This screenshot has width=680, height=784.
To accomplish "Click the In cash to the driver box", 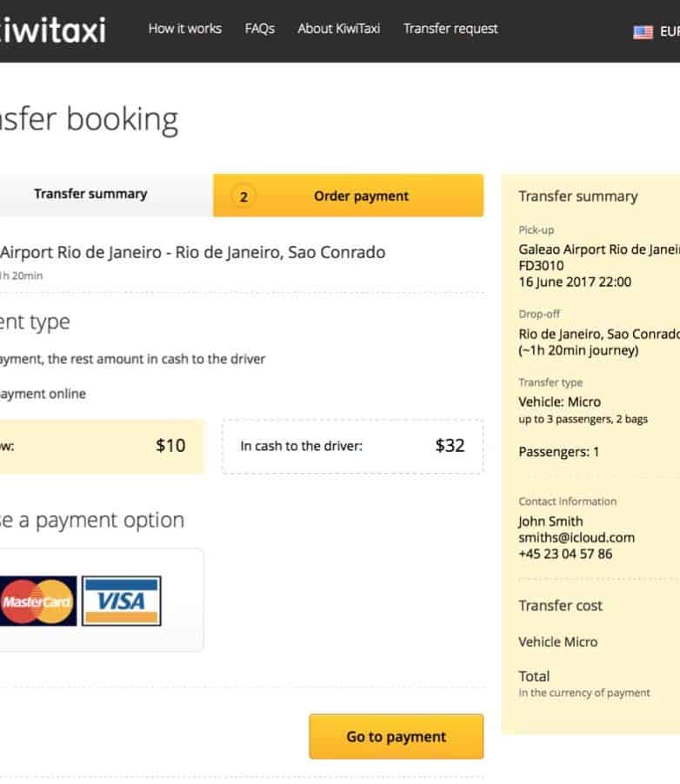I will (x=352, y=447).
